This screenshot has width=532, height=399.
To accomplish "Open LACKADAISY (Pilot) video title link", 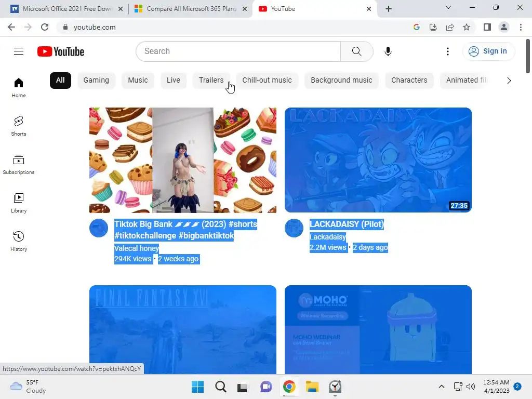I will 347,224.
